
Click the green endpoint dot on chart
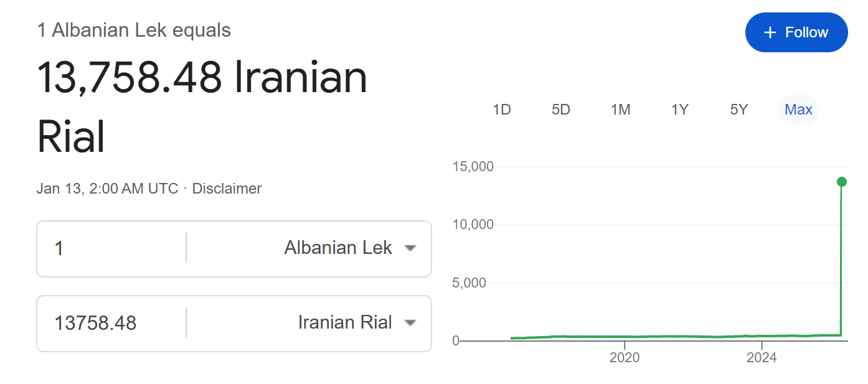click(842, 182)
